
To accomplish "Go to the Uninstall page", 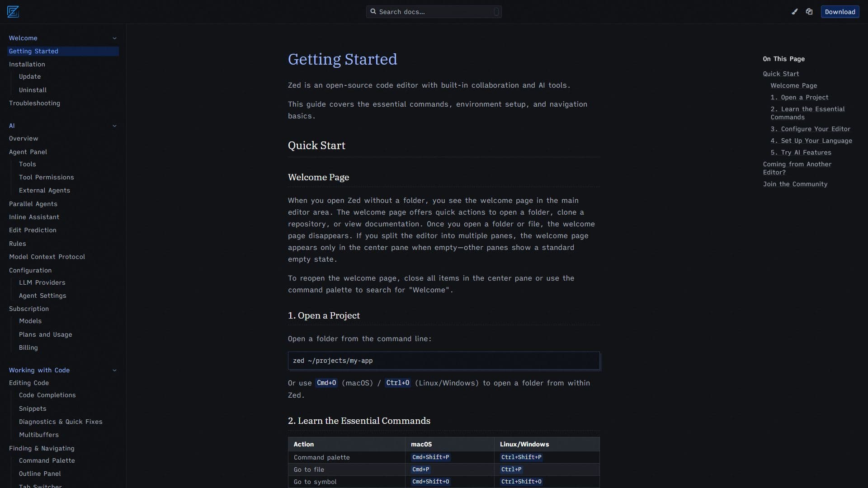I will point(33,90).
